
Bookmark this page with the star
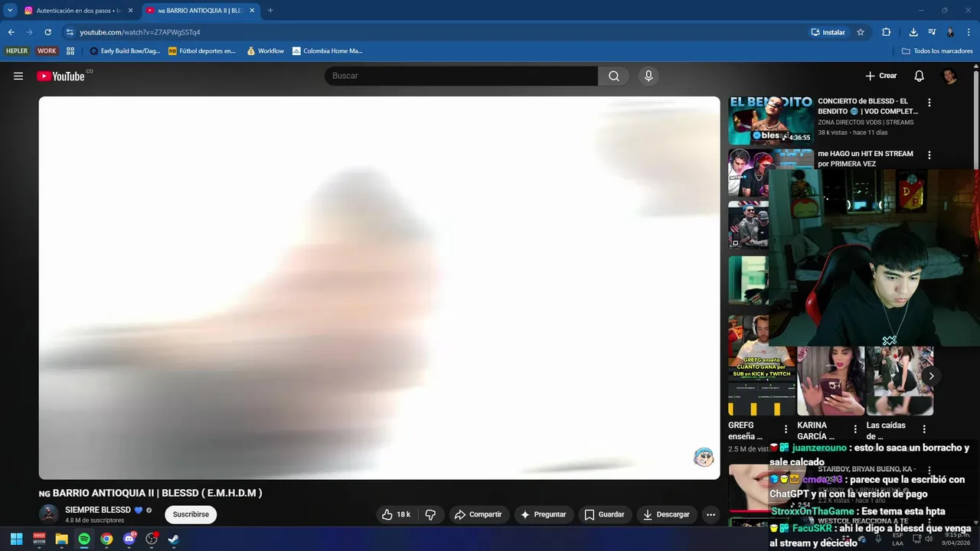(861, 32)
